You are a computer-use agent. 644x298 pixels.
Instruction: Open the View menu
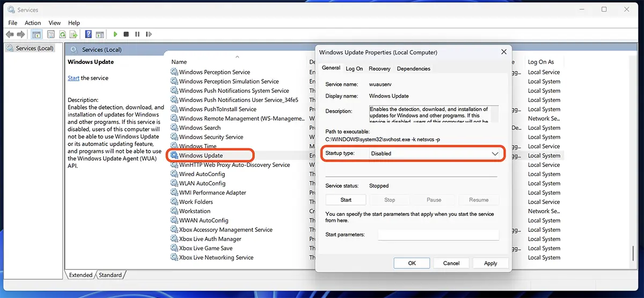pos(55,23)
